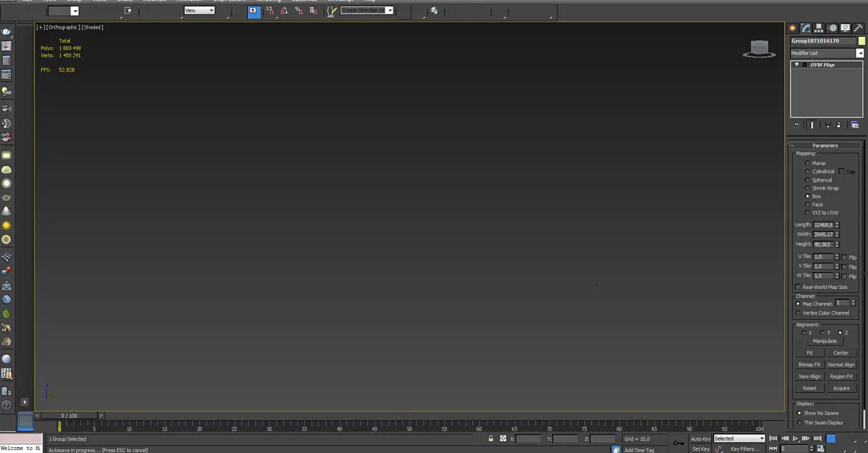
Task: Switch to the Display panel tab
Action: click(x=845, y=28)
